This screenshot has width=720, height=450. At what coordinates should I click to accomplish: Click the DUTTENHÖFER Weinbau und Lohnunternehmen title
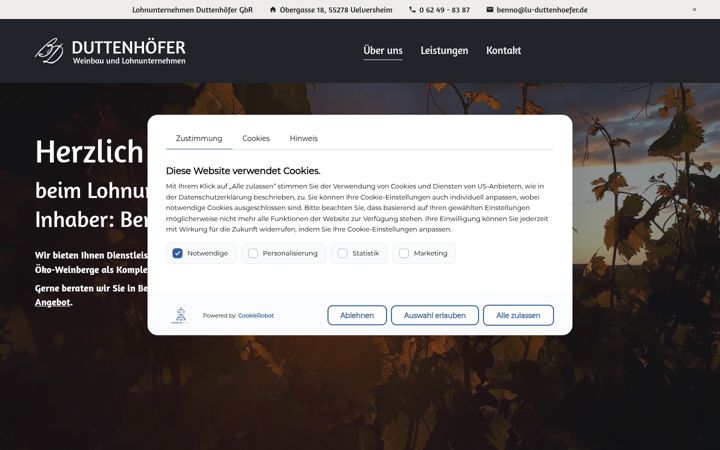129,51
